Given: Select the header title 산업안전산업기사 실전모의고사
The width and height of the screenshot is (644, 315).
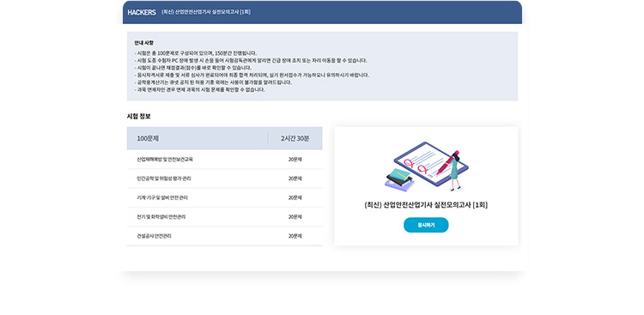Looking at the screenshot, I should click(x=206, y=12).
